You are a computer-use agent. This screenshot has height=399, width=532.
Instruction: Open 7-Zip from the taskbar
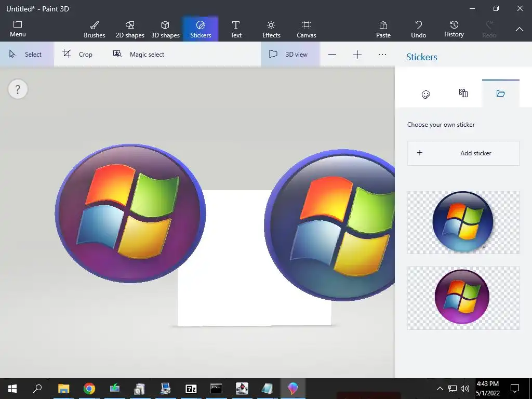click(191, 388)
